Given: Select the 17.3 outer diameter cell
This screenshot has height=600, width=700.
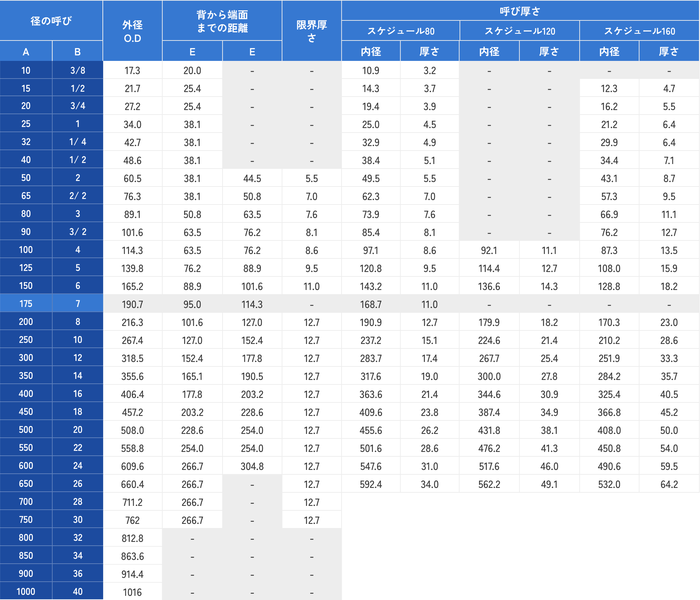Looking at the screenshot, I should pyautogui.click(x=132, y=71).
